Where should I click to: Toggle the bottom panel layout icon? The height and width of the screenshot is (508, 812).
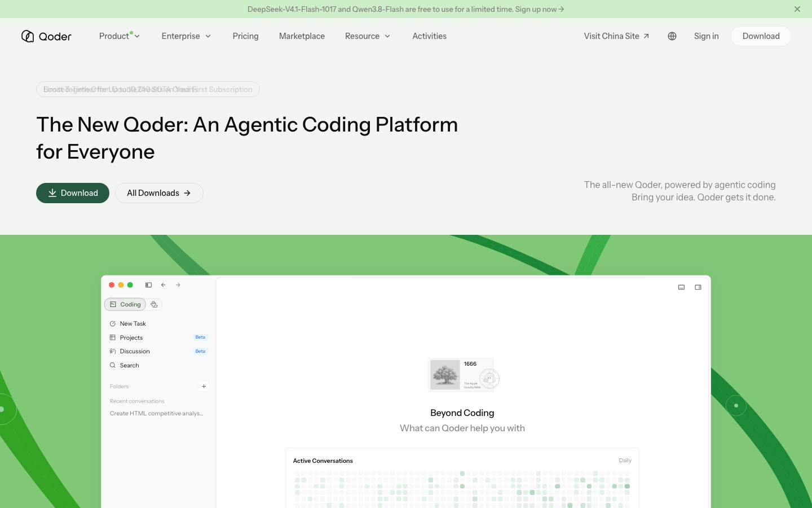coord(681,287)
